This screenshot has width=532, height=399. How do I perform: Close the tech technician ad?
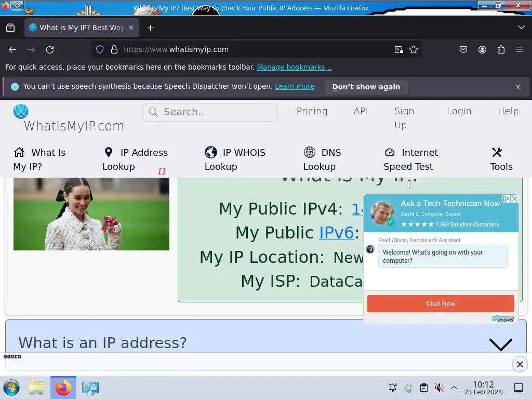point(515,199)
